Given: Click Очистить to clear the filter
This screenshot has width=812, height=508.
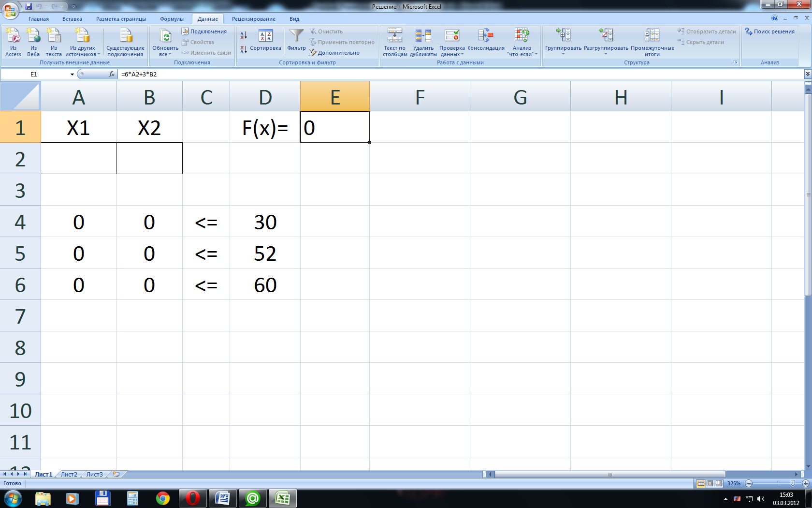Looking at the screenshot, I should tap(326, 31).
